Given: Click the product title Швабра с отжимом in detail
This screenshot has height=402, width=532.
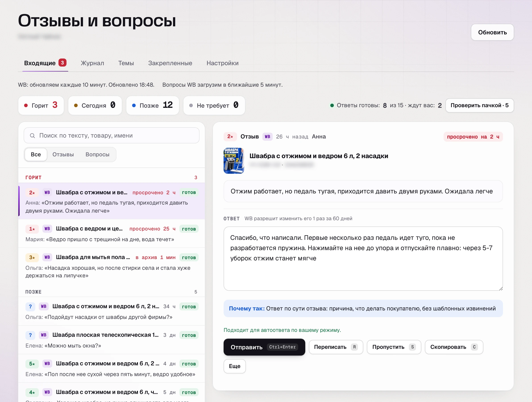Looking at the screenshot, I should [x=319, y=156].
